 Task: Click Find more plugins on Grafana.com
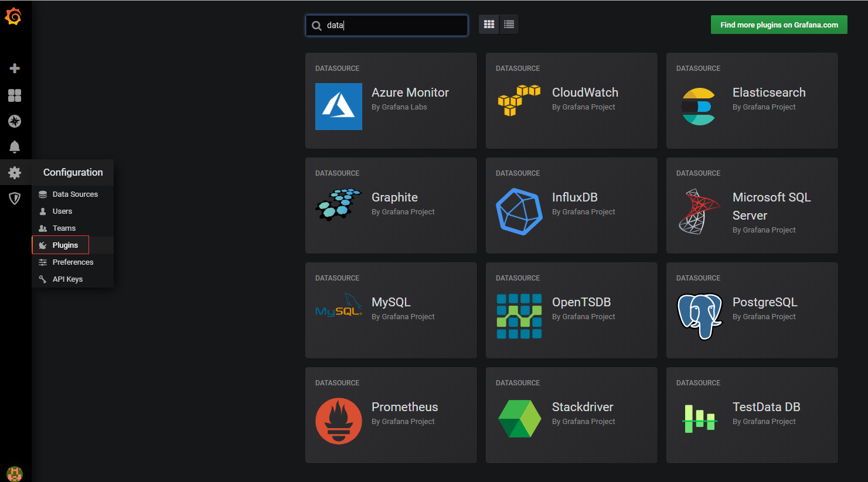pos(778,24)
